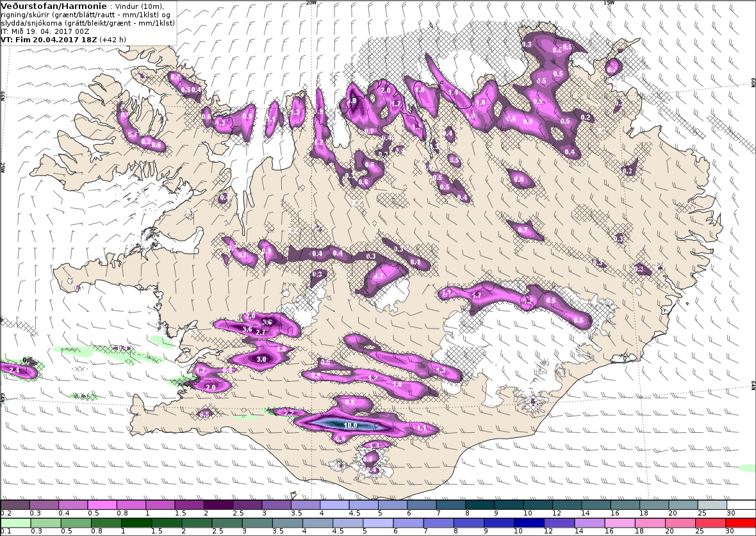
Task: Click the '20W' meridian label at top
Action: click(311, 3)
